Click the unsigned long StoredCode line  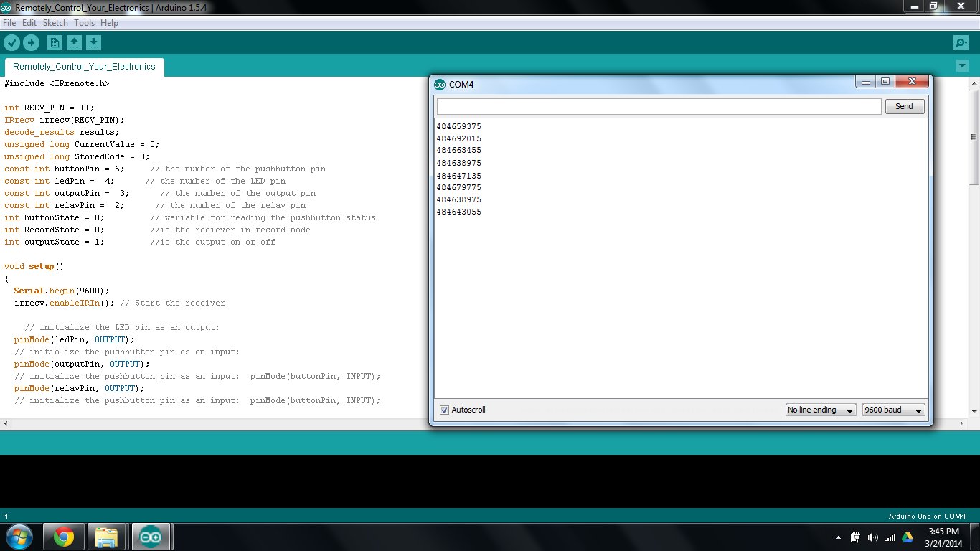tap(77, 156)
